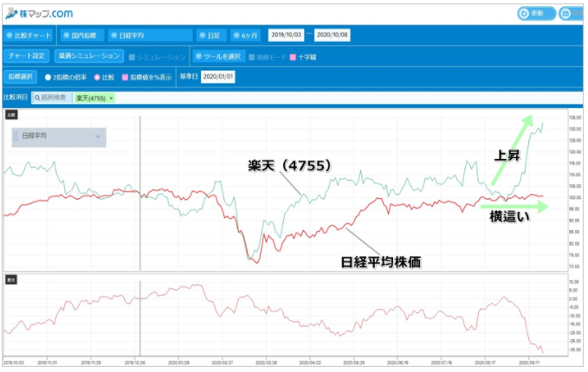Image resolution: width=588 pixels, height=372 pixels.
Task: Click the search magnifier icon in 銘柄検索
Action: [37, 98]
